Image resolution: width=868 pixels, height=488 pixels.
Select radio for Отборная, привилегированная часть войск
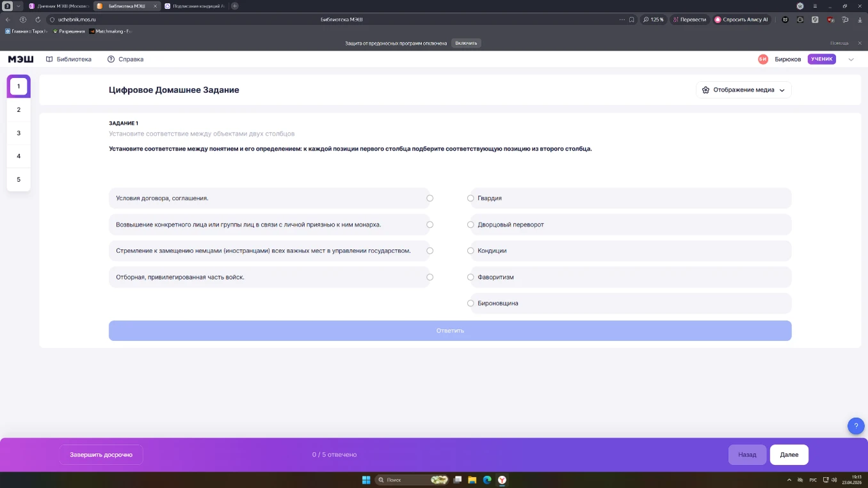[430, 277]
